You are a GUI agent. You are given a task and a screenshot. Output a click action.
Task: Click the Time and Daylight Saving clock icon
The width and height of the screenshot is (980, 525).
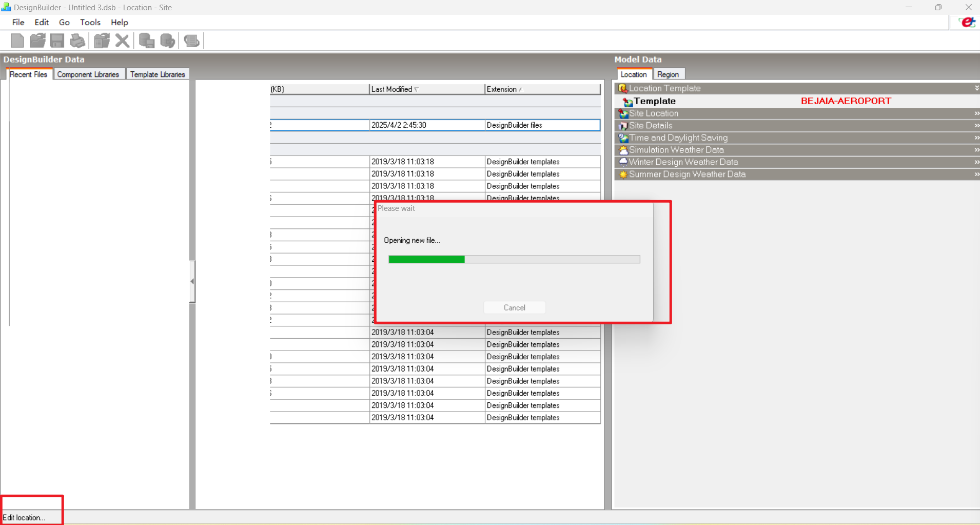coord(623,138)
